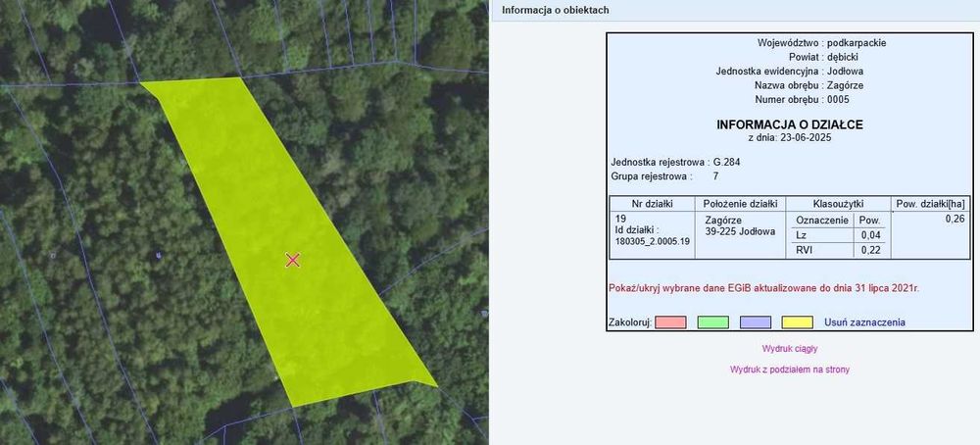980x445 pixels.
Task: Choose the yellow highlight color swatch
Action: pyautogui.click(x=798, y=322)
